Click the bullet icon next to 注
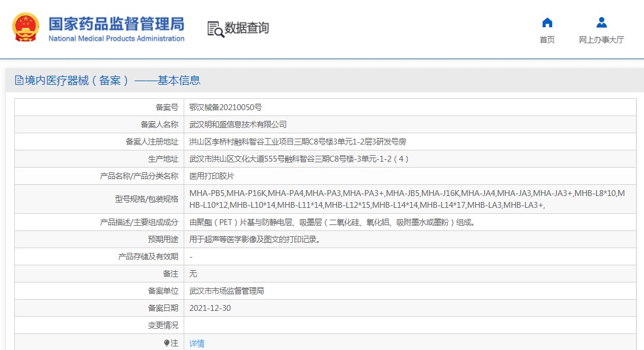 [166, 343]
